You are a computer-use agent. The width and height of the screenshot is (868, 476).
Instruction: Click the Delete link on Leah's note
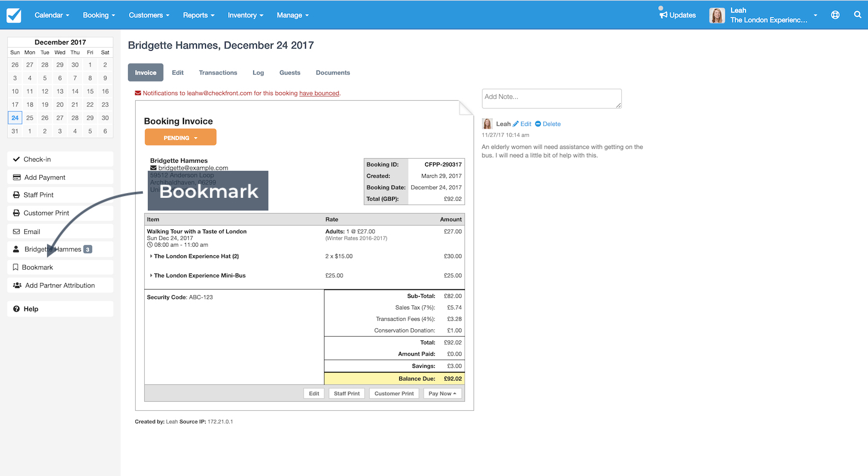click(551, 124)
